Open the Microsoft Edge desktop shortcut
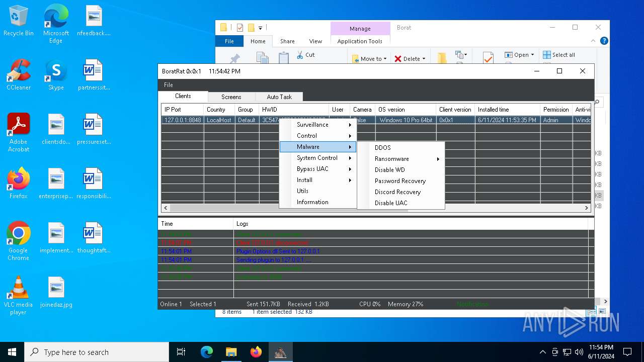This screenshot has height=362, width=644. pyautogui.click(x=56, y=24)
